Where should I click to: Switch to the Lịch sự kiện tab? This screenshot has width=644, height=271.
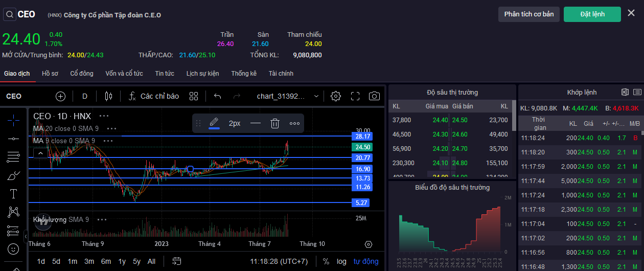coord(202,74)
